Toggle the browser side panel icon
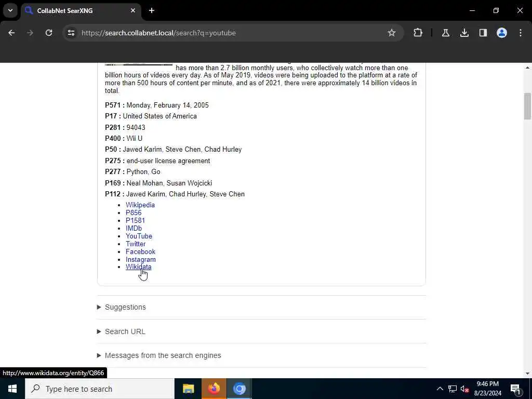532x399 pixels. coord(483,33)
